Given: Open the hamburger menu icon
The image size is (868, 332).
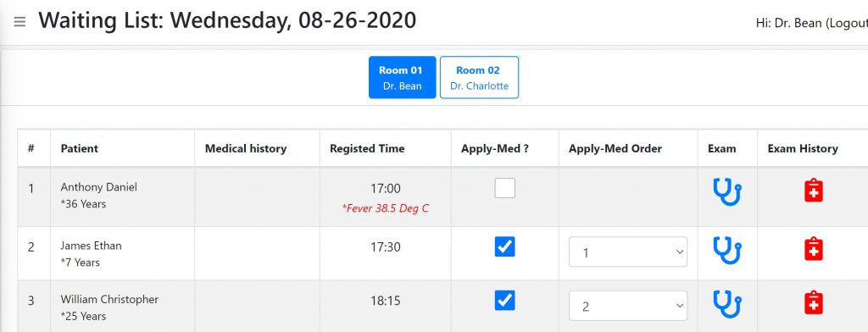Looking at the screenshot, I should tap(20, 22).
